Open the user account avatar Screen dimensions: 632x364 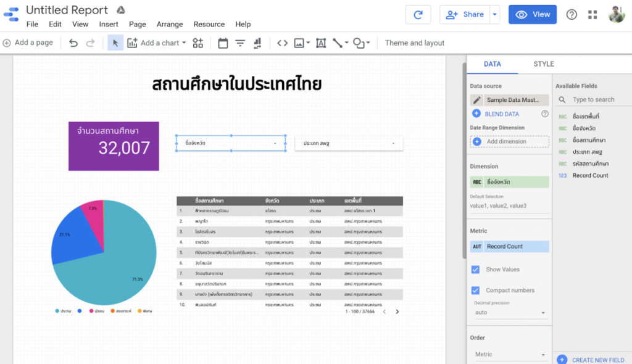pos(617,15)
